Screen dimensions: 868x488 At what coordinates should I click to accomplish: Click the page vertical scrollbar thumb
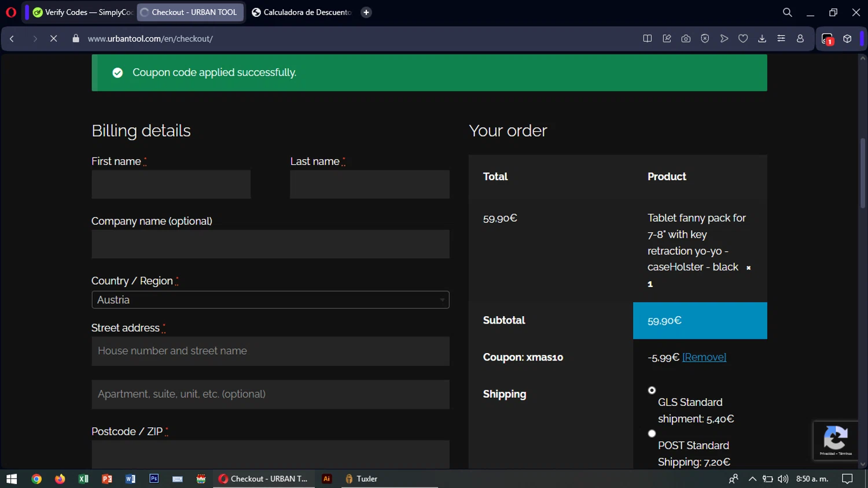[863, 173]
